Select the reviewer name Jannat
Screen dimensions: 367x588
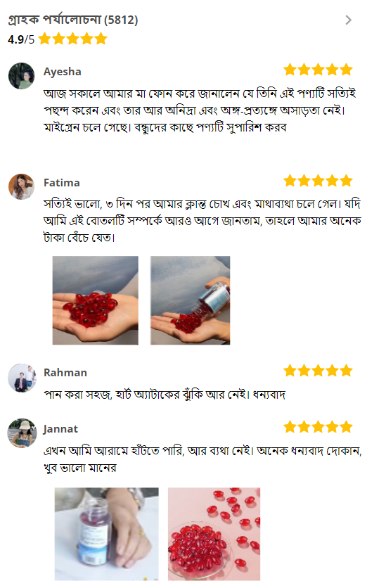[60, 429]
